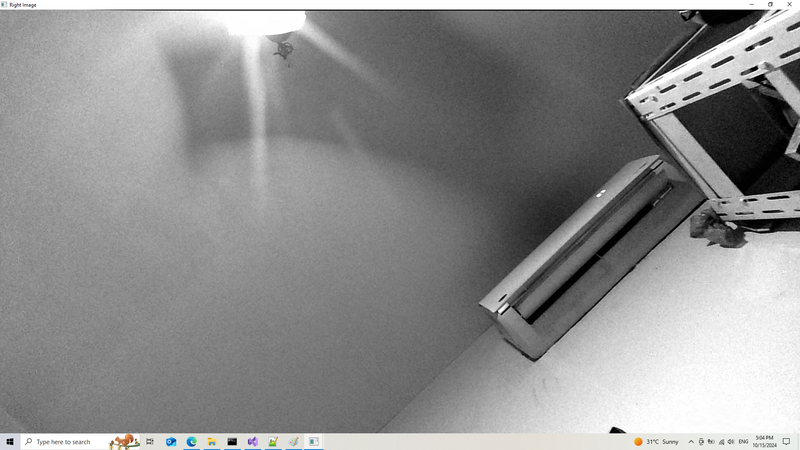Open the ENG input language selector
The width and height of the screenshot is (800, 450).
tap(744, 441)
